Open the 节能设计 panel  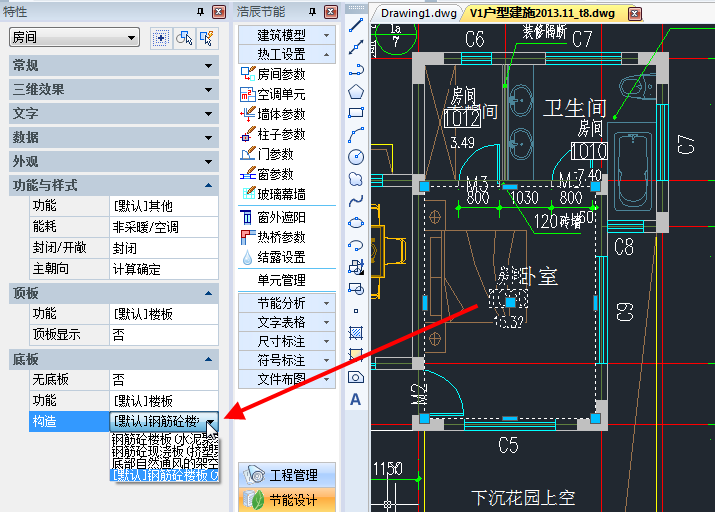287,500
